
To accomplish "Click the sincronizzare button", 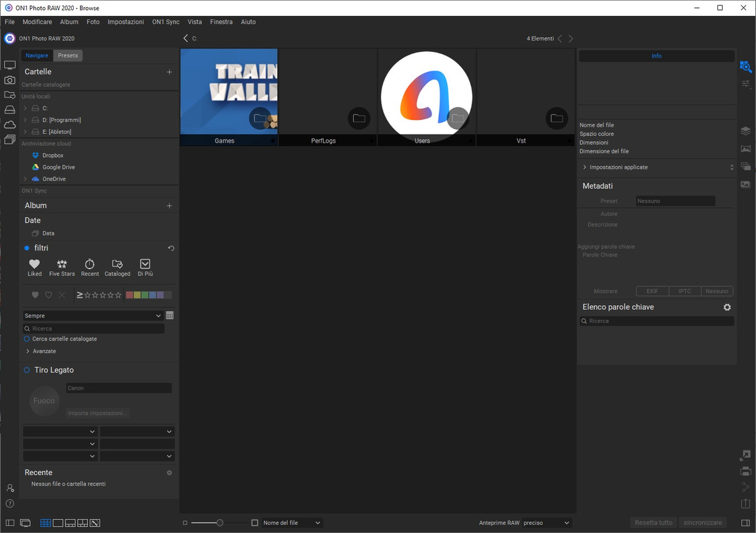I will (703, 523).
